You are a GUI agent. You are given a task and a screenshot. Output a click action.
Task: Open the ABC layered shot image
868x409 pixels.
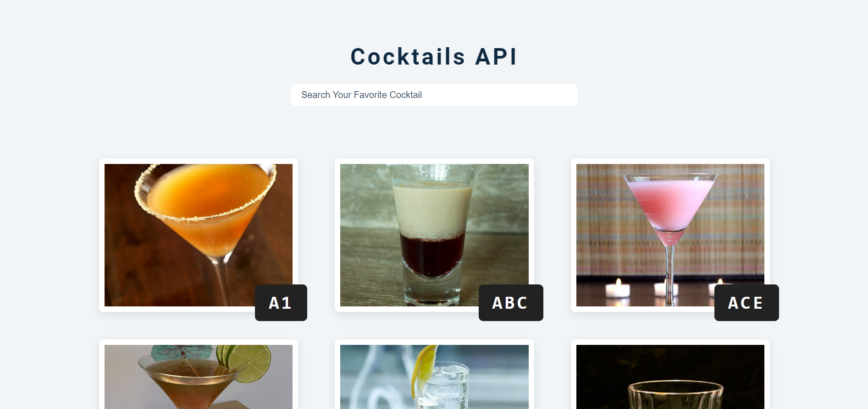pos(434,235)
